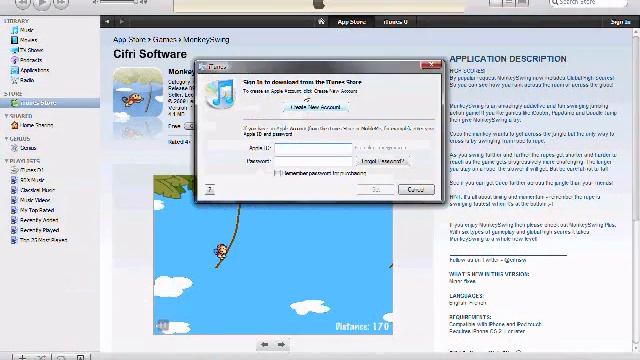The image size is (640, 360).
Task: Open help with the dialog's question mark button
Action: (x=210, y=189)
